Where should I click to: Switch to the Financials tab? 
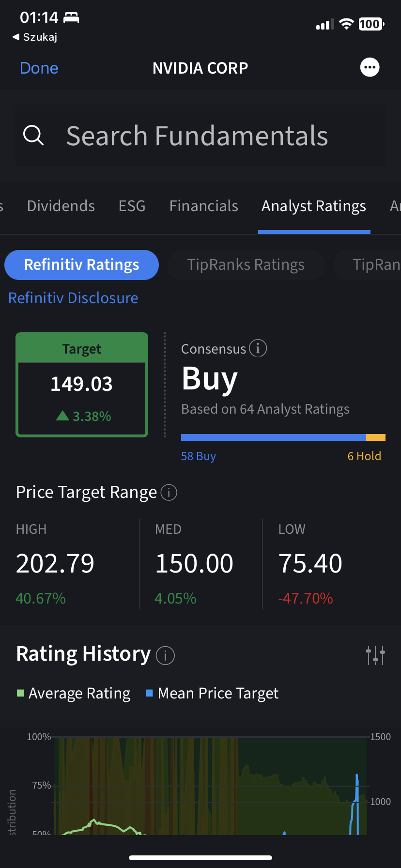pos(203,206)
